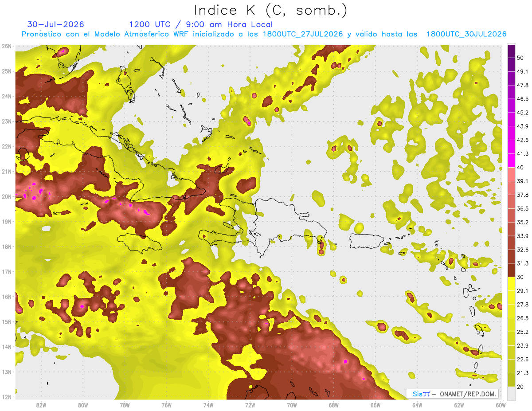This screenshot has height=411, width=532.
Task: Click the 74W longitude label
Action: tap(208, 405)
